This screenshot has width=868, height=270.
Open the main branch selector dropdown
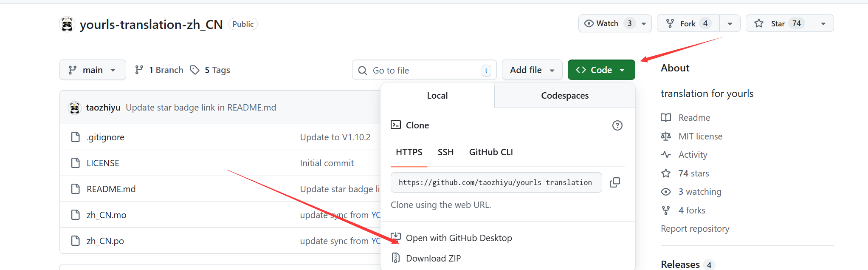click(93, 70)
